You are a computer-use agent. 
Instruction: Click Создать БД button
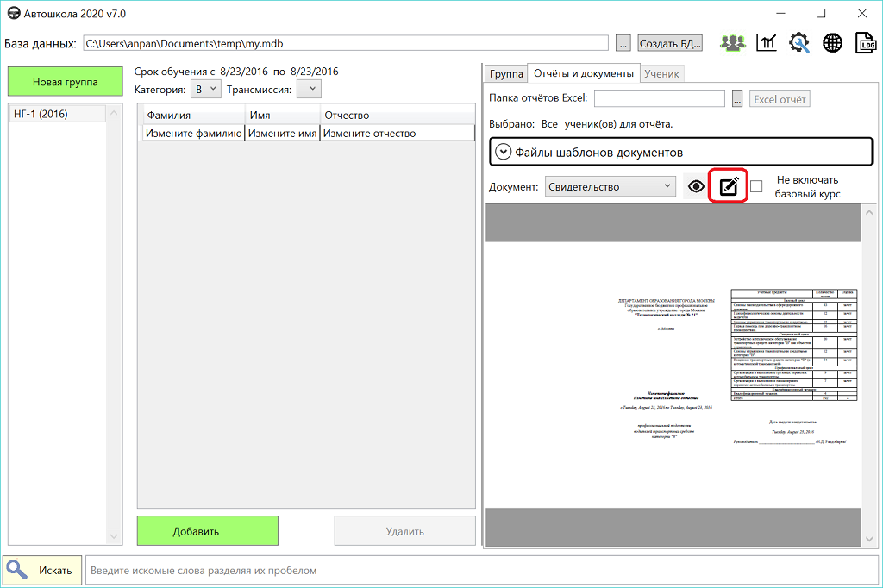coord(670,43)
